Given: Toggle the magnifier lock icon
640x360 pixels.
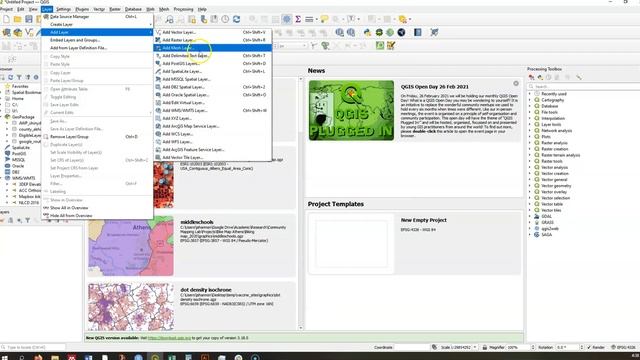Looking at the screenshot, I should (484, 347).
